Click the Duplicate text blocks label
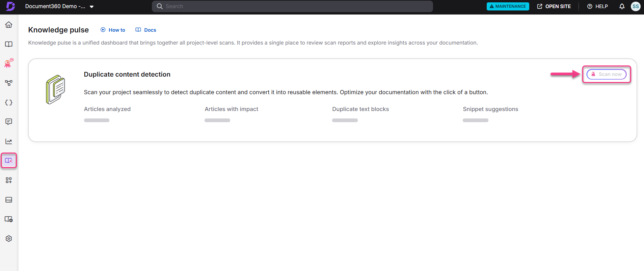This screenshot has height=271, width=644. coord(360,109)
